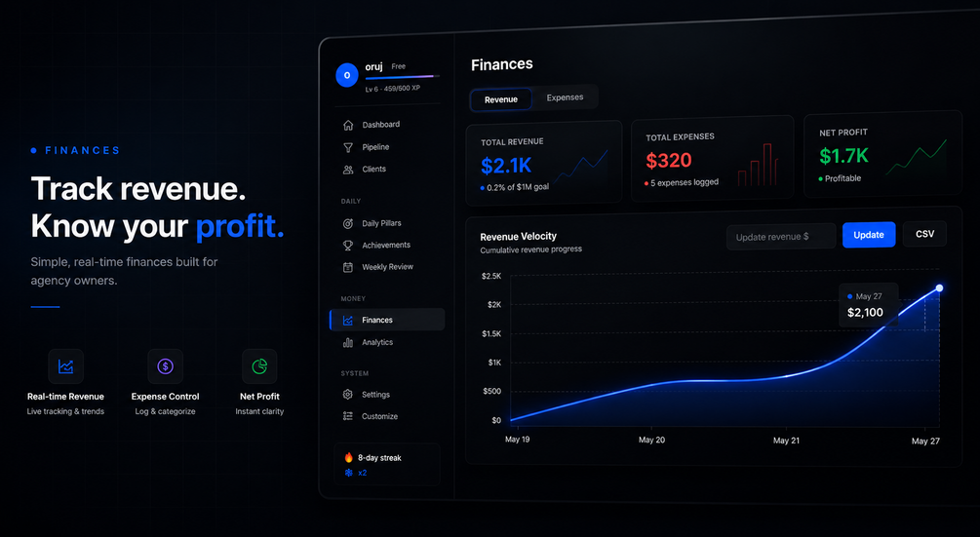Select the Revenue tab
This screenshot has height=537, width=980.
pyautogui.click(x=500, y=99)
